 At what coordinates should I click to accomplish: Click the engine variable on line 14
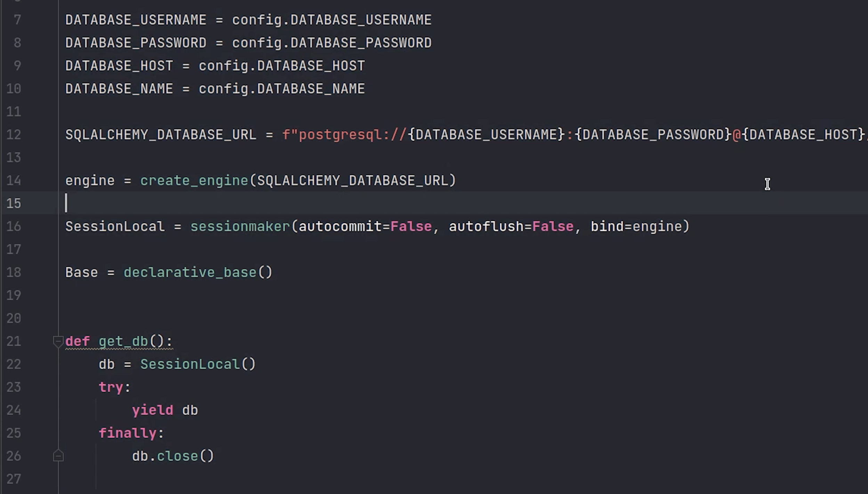pyautogui.click(x=90, y=181)
